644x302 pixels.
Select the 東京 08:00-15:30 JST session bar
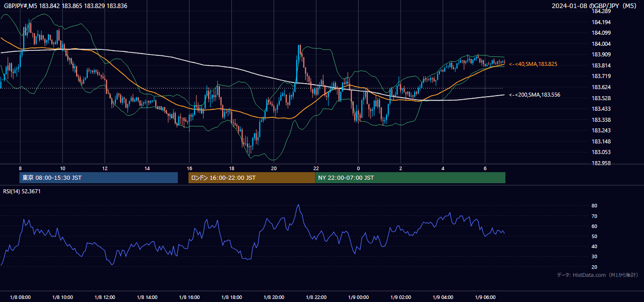(99, 178)
